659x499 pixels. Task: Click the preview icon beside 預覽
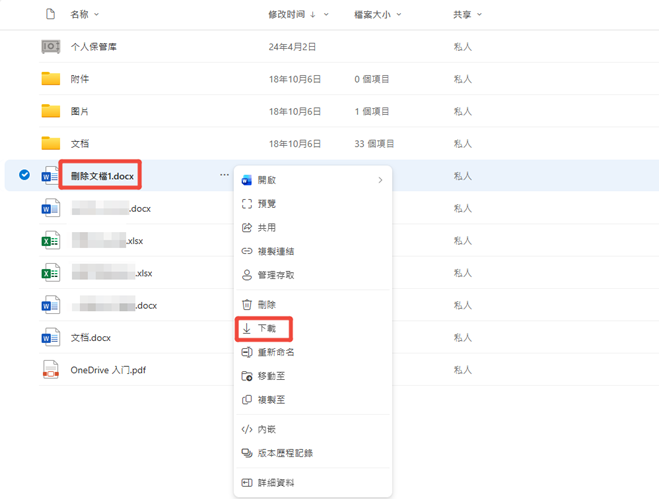[x=247, y=204]
